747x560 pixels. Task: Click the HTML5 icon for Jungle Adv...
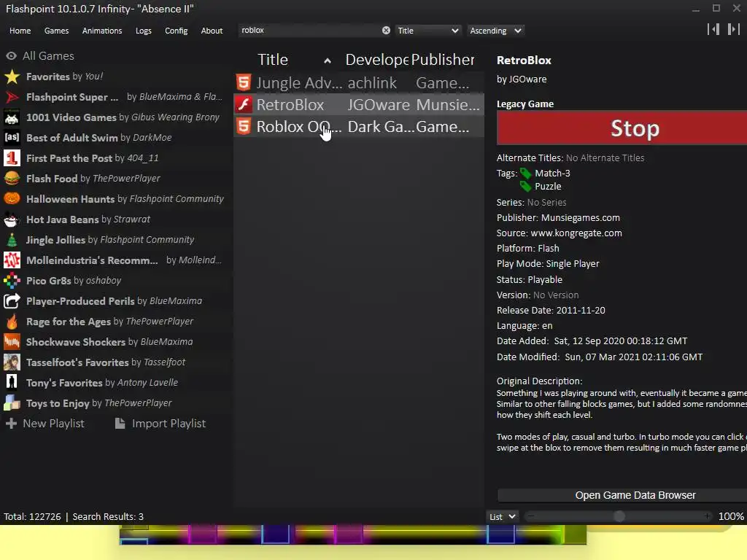pyautogui.click(x=244, y=83)
